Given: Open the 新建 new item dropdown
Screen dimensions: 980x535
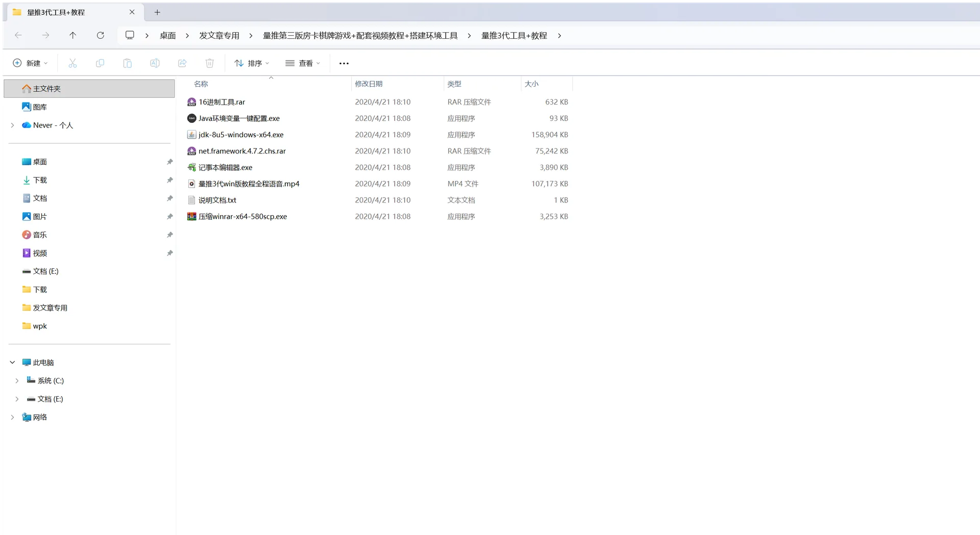Looking at the screenshot, I should [x=31, y=63].
